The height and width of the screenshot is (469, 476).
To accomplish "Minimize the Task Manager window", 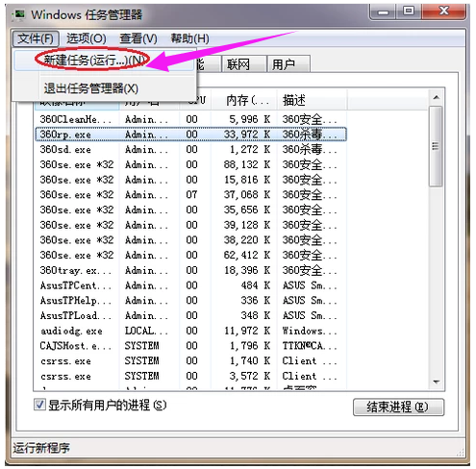I will pos(383,12).
